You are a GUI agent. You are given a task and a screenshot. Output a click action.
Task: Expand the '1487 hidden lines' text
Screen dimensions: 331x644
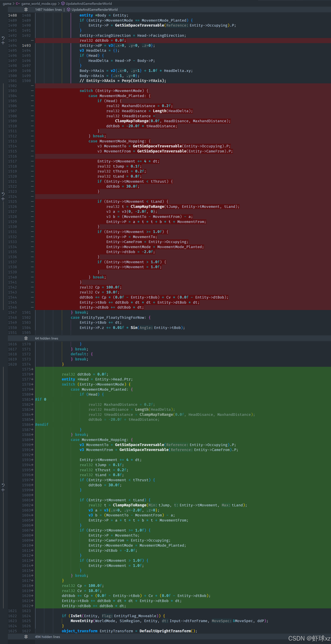(x=48, y=9)
